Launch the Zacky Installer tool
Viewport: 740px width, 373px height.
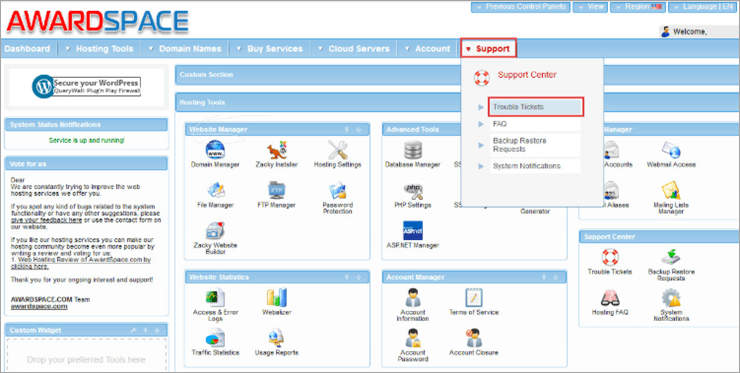277,151
